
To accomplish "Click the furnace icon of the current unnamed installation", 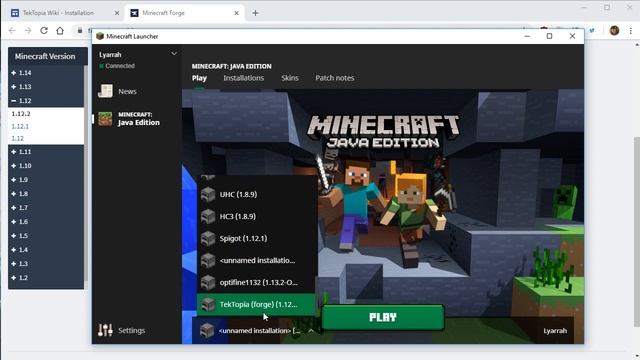I will click(207, 331).
